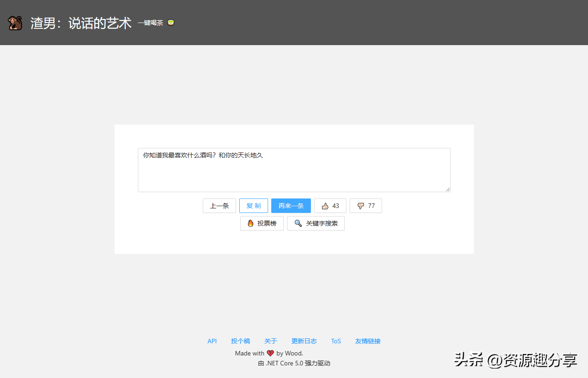Image resolution: width=588 pixels, height=378 pixels.
Task: Grab the text area resize handle
Action: tap(448, 189)
